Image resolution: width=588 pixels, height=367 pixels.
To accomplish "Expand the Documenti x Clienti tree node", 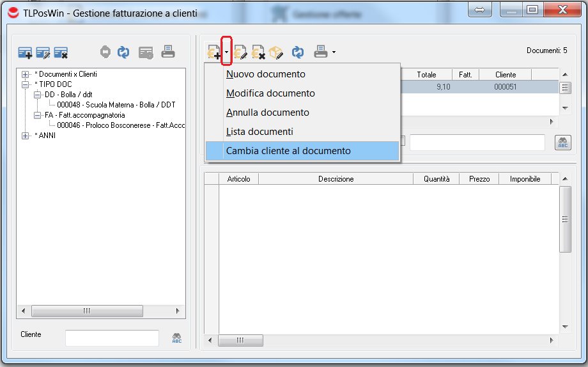I will coord(26,74).
